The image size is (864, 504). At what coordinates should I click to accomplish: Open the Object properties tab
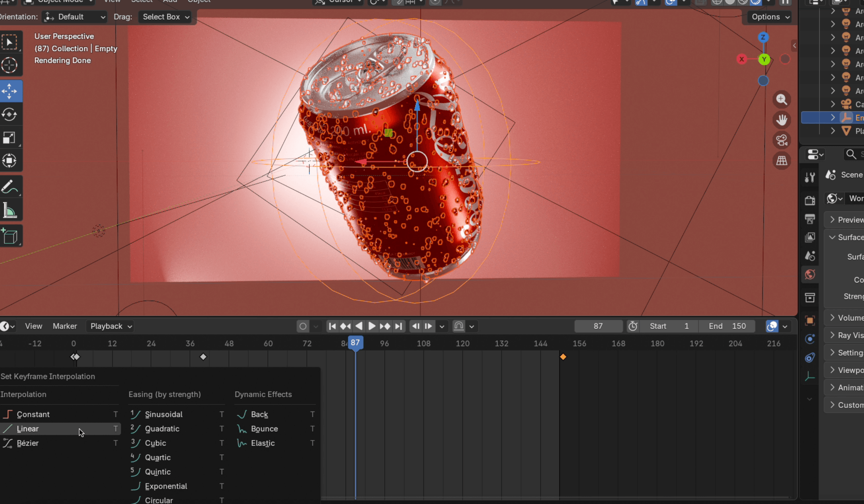(810, 321)
